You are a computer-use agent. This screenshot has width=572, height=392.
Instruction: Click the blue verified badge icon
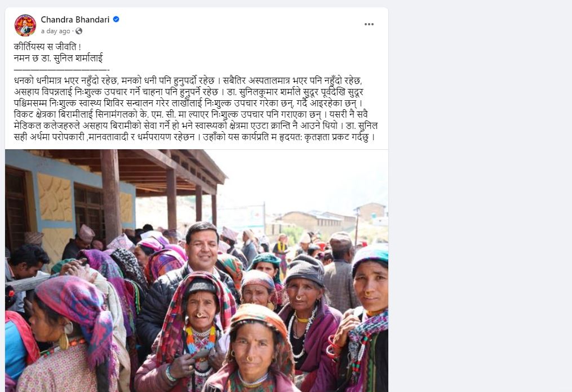click(x=116, y=19)
